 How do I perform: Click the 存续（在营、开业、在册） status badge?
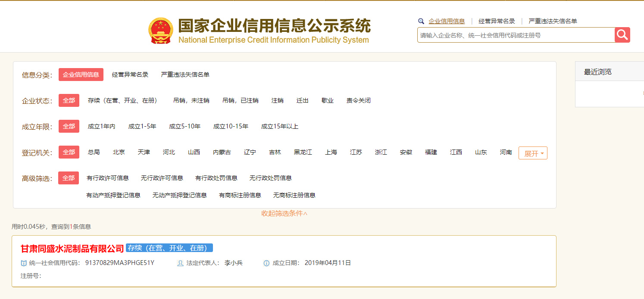click(x=169, y=248)
